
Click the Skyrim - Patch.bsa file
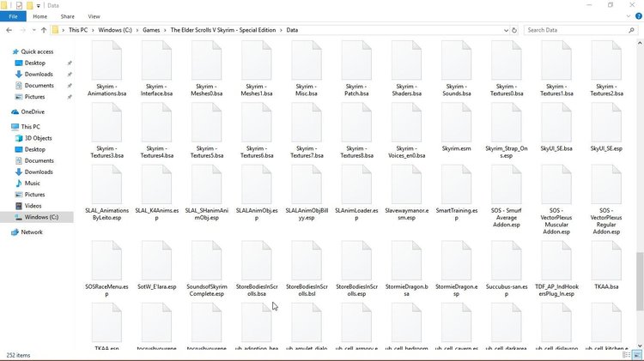click(356, 69)
